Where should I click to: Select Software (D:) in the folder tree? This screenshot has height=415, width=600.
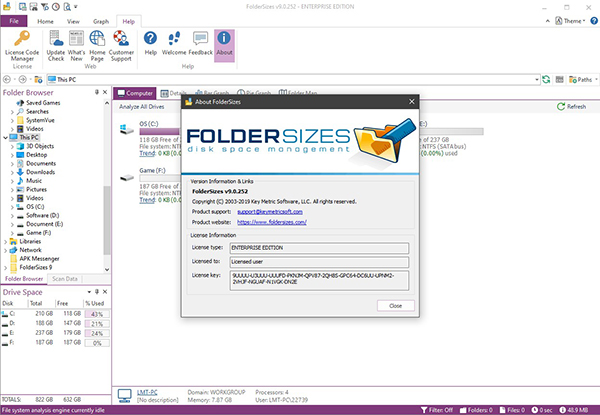click(42, 215)
